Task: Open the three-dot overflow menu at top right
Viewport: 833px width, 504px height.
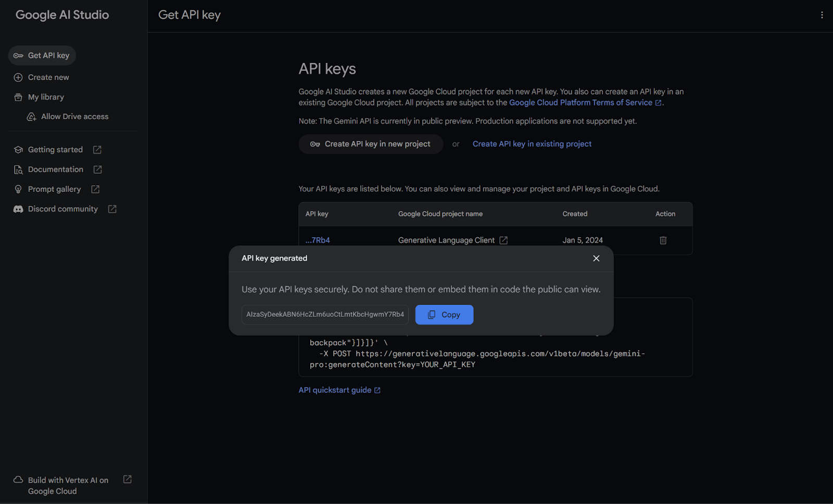Action: point(822,15)
